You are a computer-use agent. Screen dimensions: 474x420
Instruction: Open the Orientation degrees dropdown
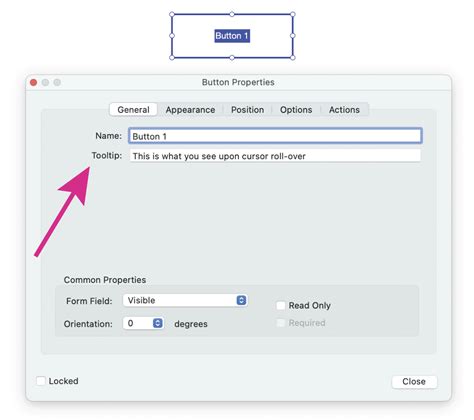(143, 323)
